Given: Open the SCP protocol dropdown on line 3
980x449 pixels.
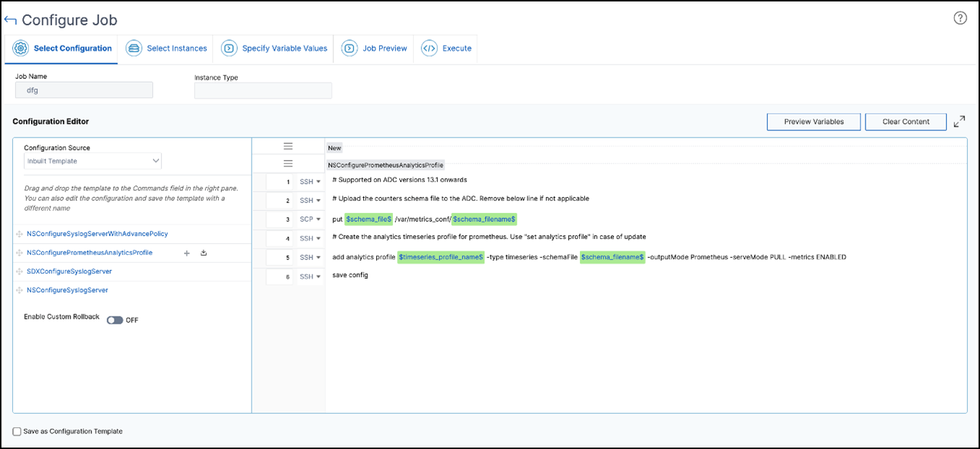Looking at the screenshot, I should click(310, 219).
